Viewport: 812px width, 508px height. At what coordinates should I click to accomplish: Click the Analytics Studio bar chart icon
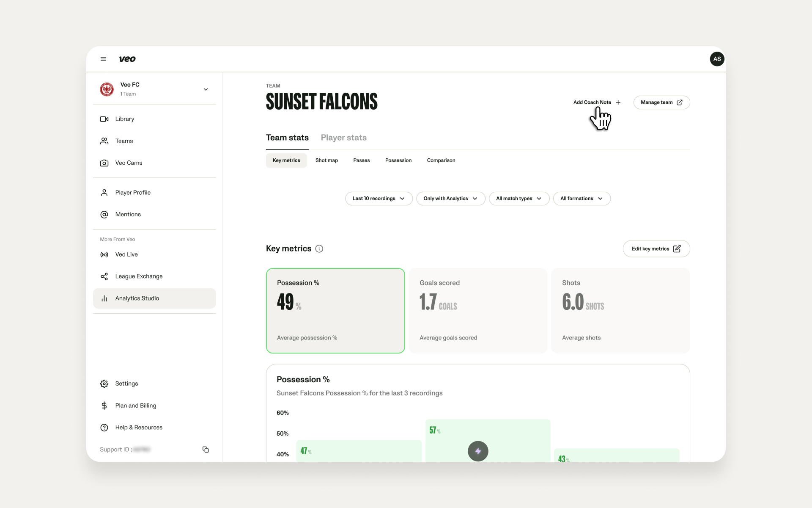coord(104,298)
